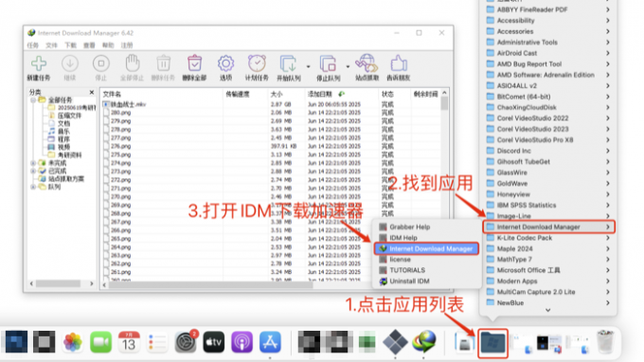Close the 分类 categories panel
This screenshot has height=362, width=644.
coord(92,92)
